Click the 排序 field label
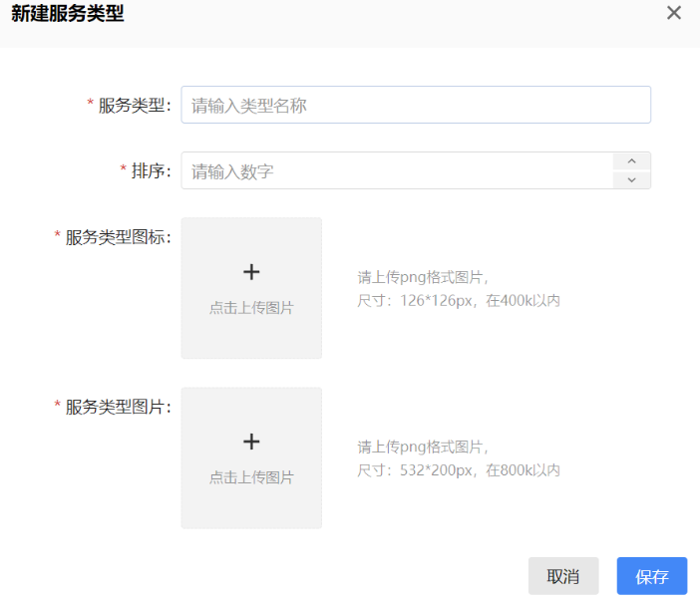Viewport: 700px width, 601px height. [x=151, y=171]
